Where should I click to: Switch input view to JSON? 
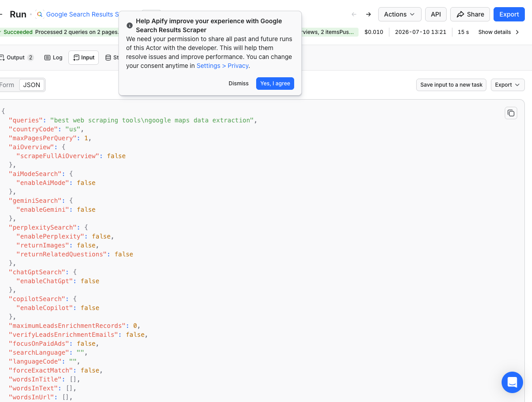32,85
